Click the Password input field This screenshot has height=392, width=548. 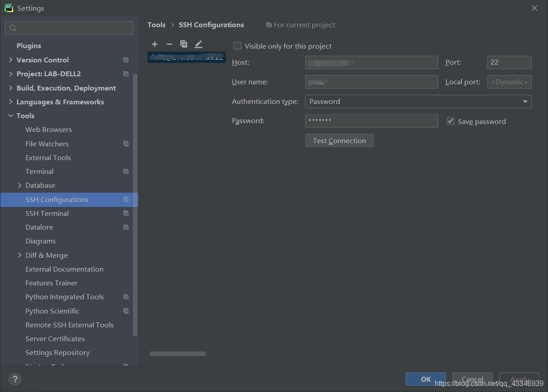(x=371, y=121)
